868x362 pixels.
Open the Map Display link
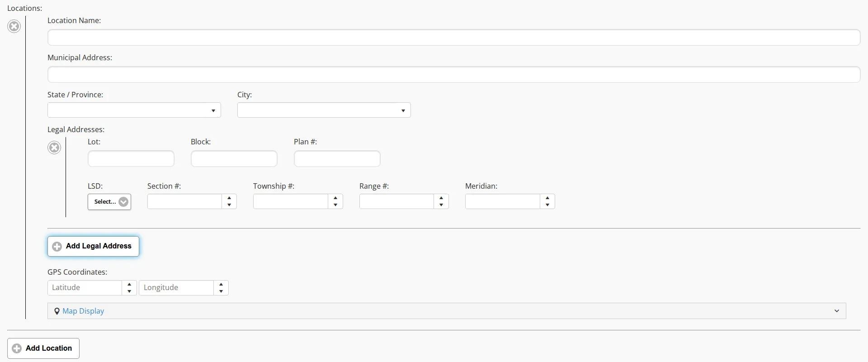tap(83, 311)
